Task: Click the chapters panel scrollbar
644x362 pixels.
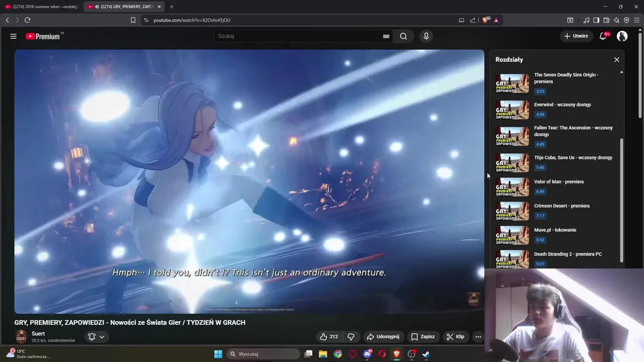Action: coord(621,200)
